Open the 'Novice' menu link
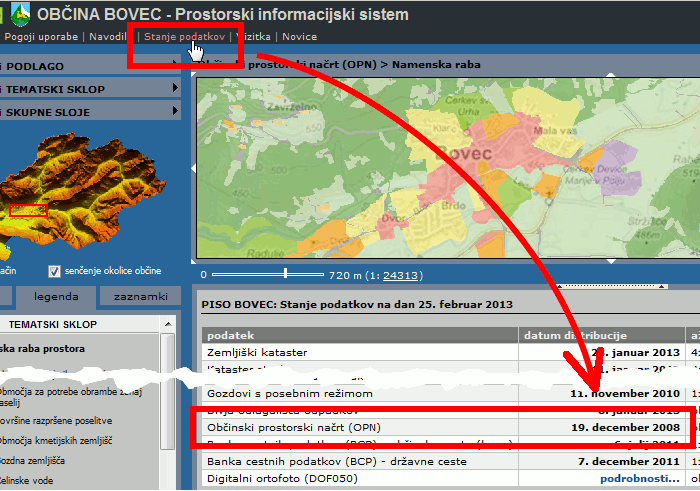 coord(299,36)
